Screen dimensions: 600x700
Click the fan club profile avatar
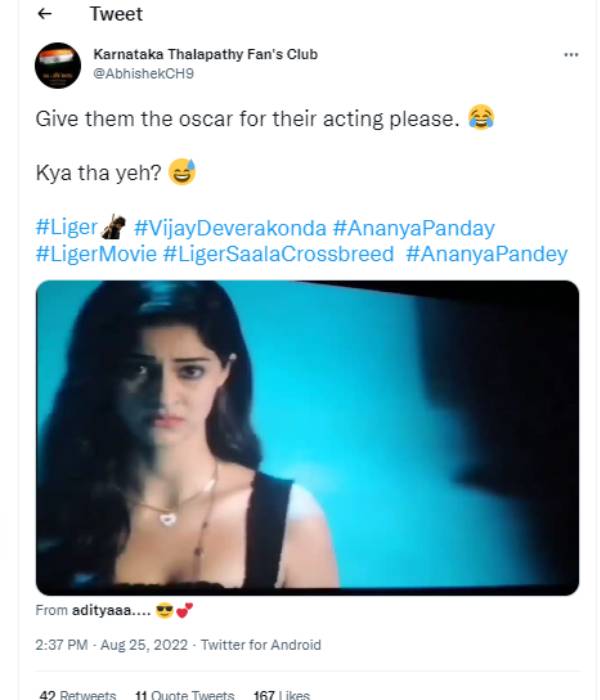pyautogui.click(x=57, y=65)
